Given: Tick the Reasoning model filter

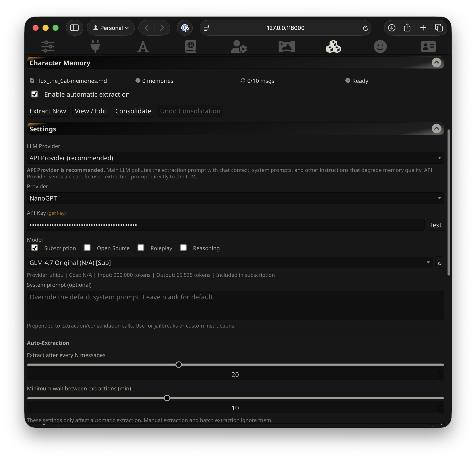Looking at the screenshot, I should pyautogui.click(x=183, y=248).
